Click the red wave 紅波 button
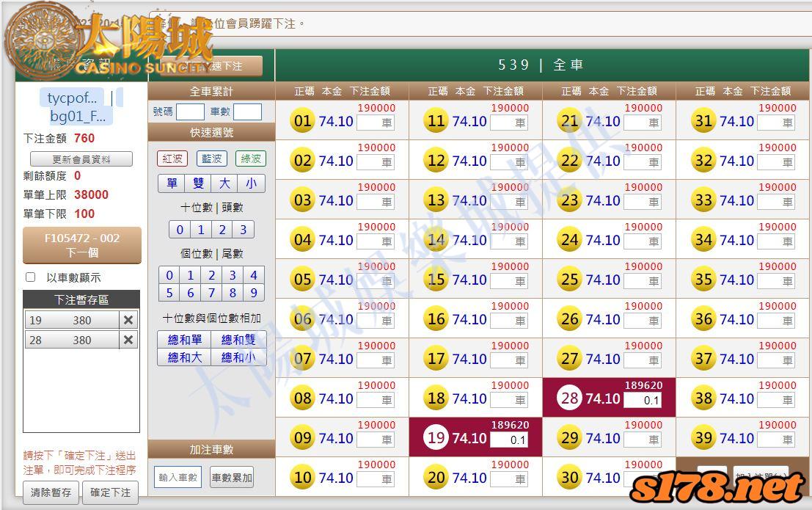812x510 pixels. tap(172, 159)
